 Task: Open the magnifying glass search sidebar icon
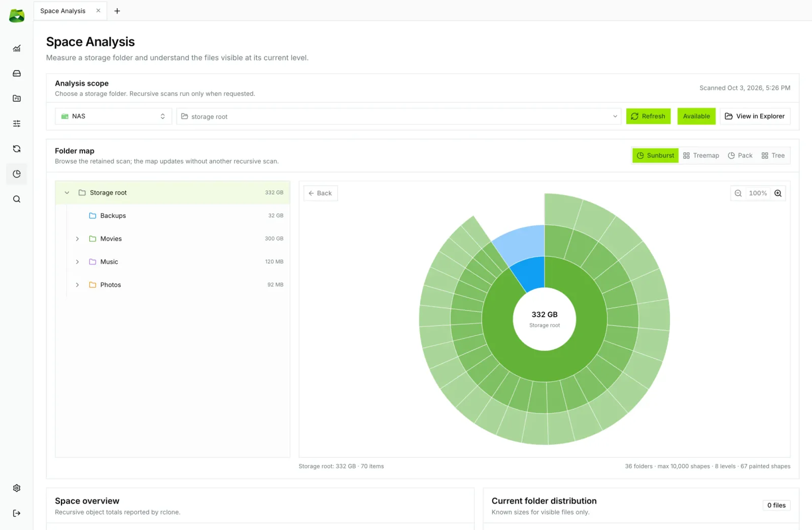click(17, 199)
